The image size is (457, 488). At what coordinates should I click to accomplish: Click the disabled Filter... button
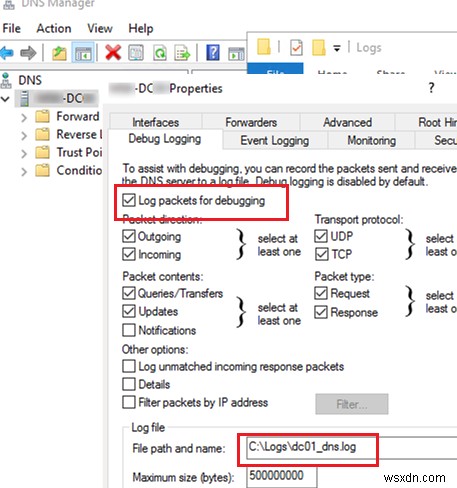pyautogui.click(x=352, y=404)
